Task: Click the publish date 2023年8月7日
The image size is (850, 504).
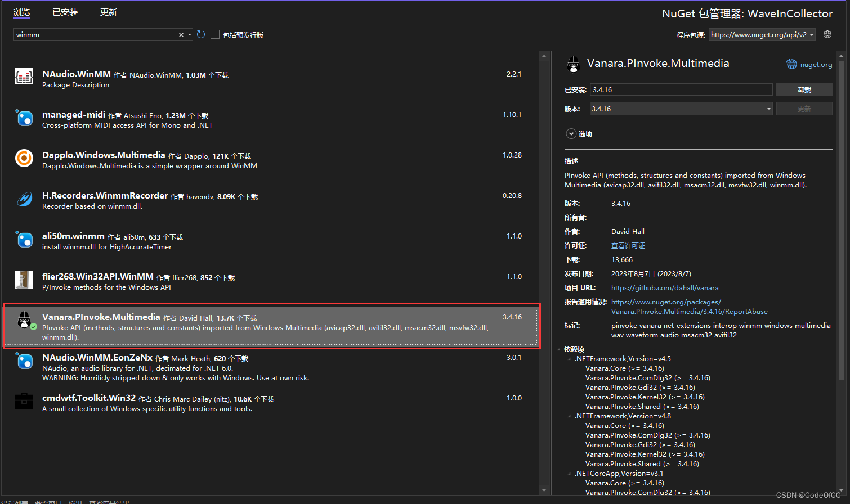Action: [x=651, y=274]
